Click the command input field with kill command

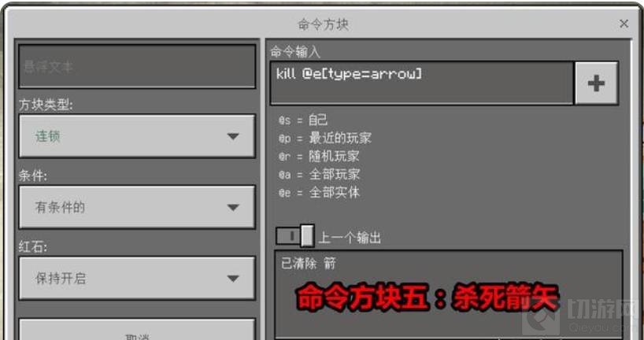[x=422, y=83]
